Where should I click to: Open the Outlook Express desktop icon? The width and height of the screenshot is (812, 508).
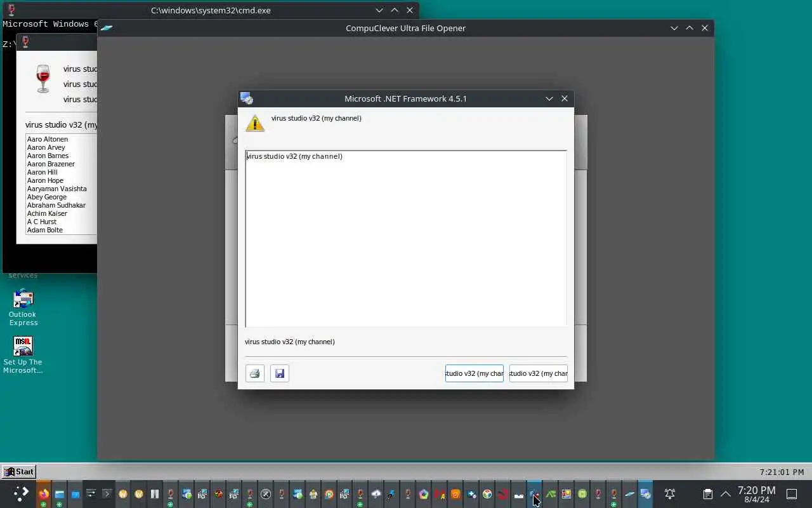point(23,307)
